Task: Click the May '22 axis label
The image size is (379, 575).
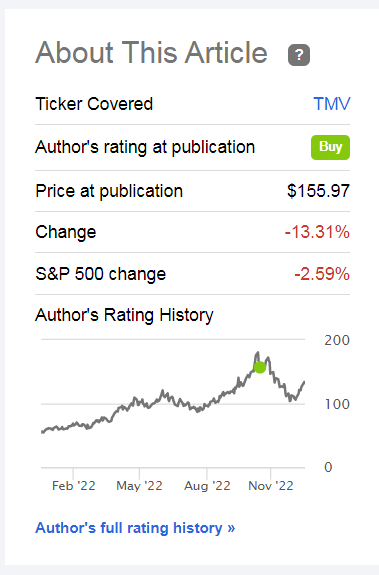Action: pos(139,486)
